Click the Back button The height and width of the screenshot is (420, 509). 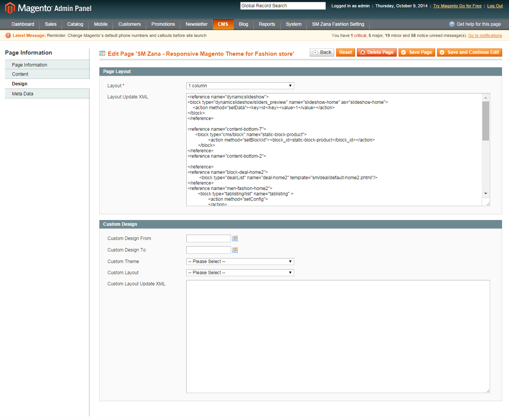coord(322,52)
